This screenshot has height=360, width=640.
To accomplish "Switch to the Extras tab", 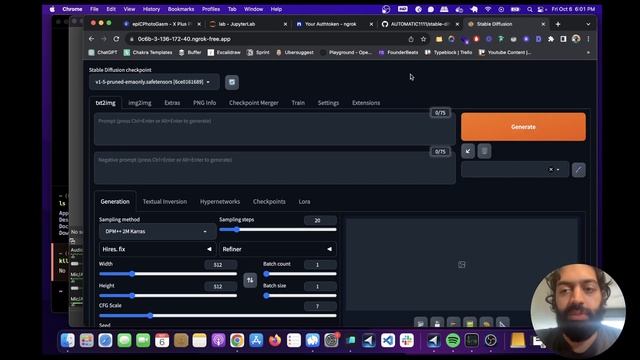I will click(x=172, y=103).
